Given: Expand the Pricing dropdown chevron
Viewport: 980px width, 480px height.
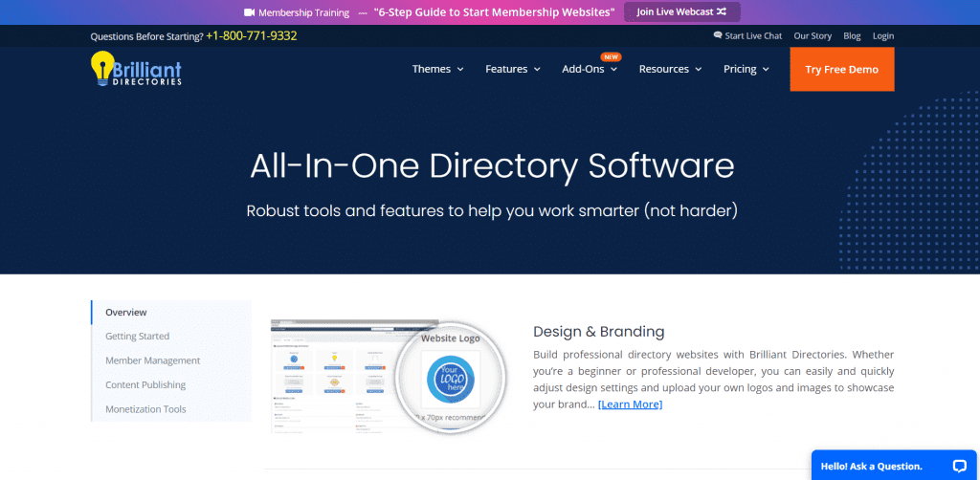Looking at the screenshot, I should (766, 69).
